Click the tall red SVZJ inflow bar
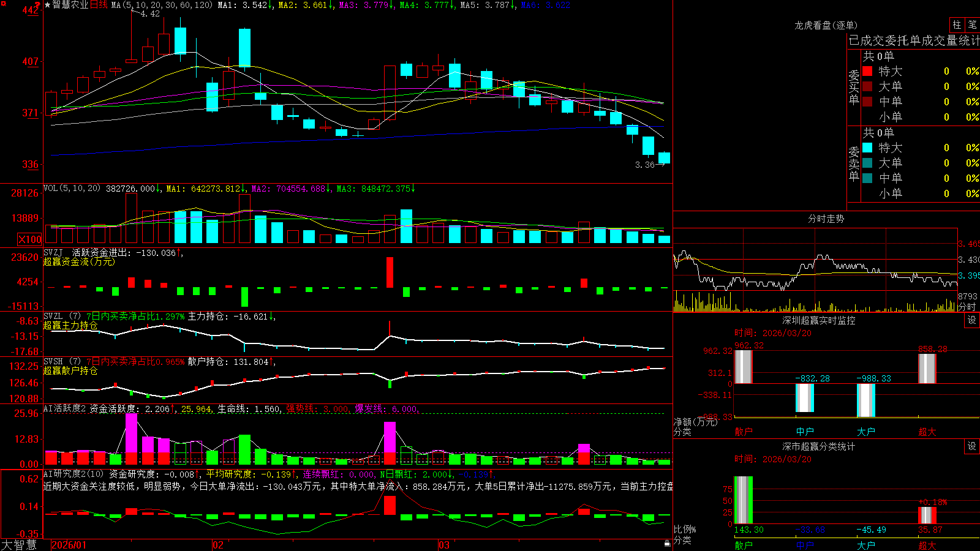The width and height of the screenshot is (980, 551). pyautogui.click(x=390, y=272)
